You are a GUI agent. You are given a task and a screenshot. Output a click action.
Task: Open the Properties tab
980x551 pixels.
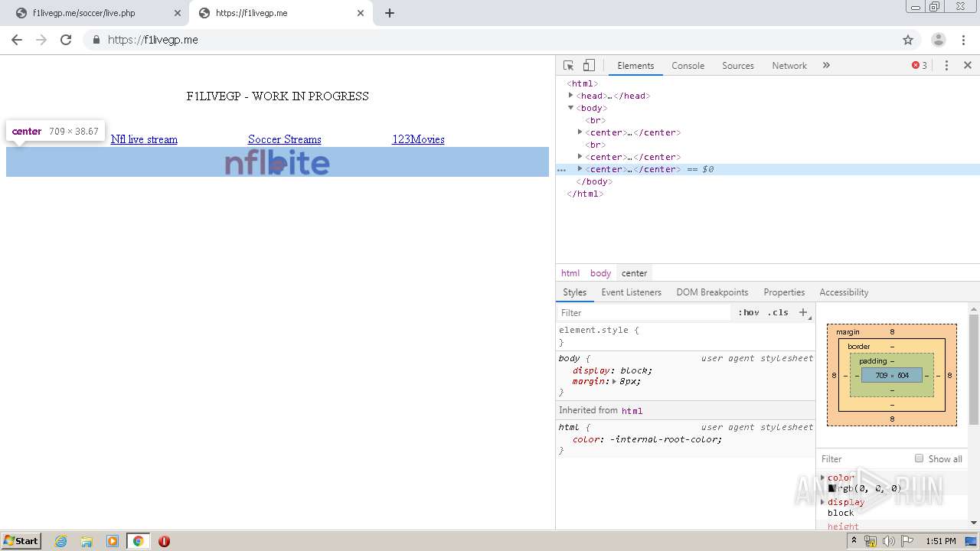click(784, 292)
